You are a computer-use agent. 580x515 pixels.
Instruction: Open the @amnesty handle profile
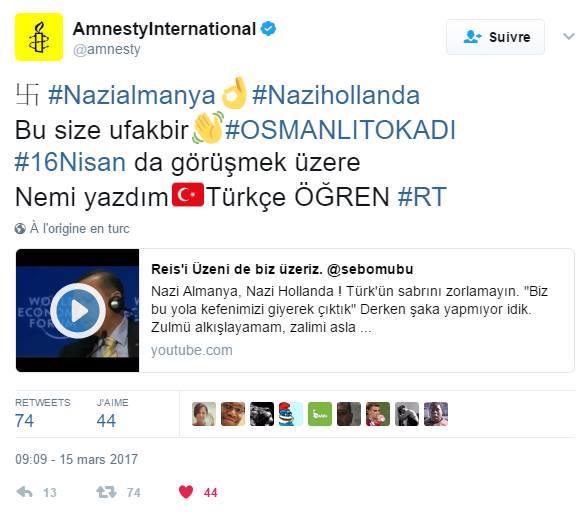(107, 49)
